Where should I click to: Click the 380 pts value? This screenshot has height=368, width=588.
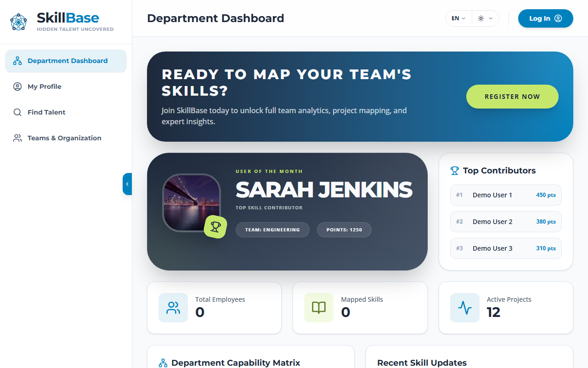(x=546, y=222)
